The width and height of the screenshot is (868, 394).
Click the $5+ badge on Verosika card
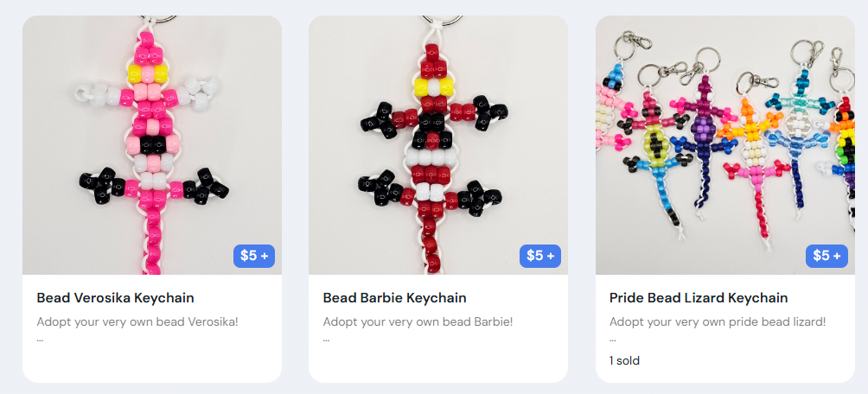(254, 256)
